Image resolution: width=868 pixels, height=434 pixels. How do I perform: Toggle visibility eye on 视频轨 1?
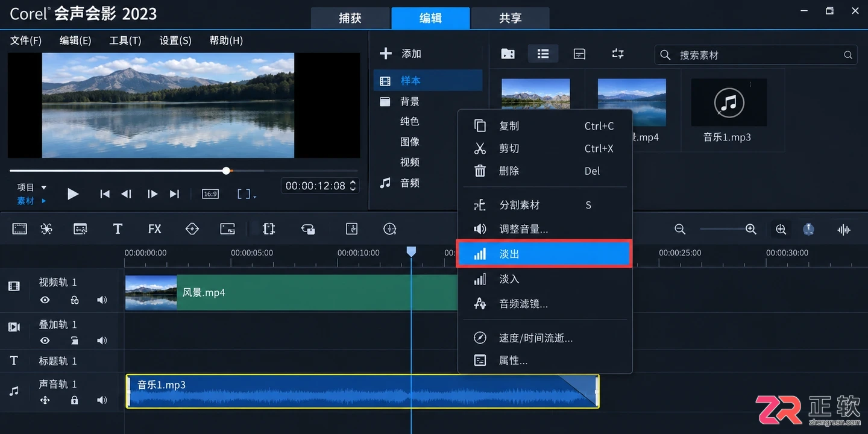coord(45,300)
